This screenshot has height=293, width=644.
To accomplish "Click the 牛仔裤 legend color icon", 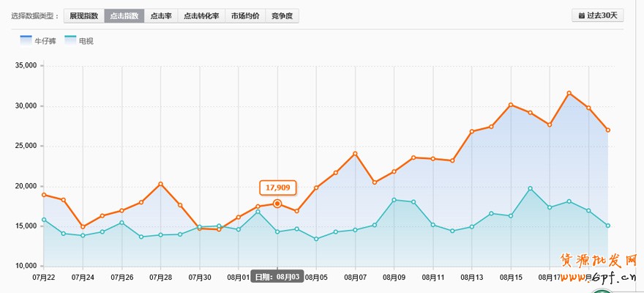I will point(26,40).
